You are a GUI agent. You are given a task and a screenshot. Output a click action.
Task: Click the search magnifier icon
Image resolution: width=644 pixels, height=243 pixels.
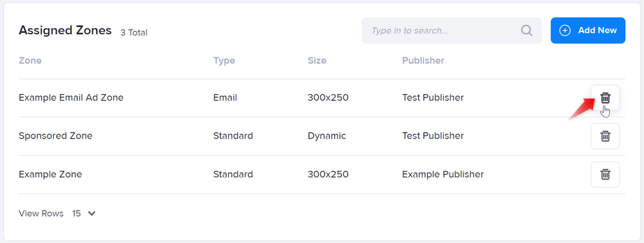[x=527, y=30]
